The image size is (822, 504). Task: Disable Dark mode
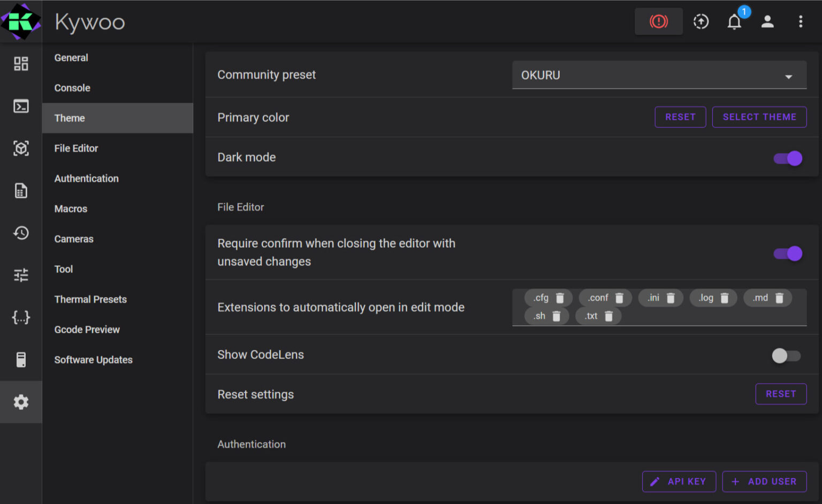pos(787,158)
